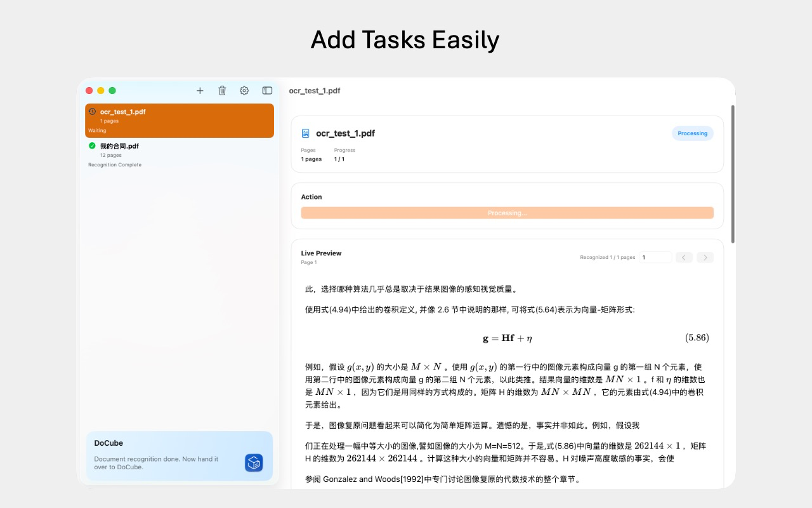Click the 'Action' section heading
Image resolution: width=812 pixels, height=508 pixels.
[311, 197]
